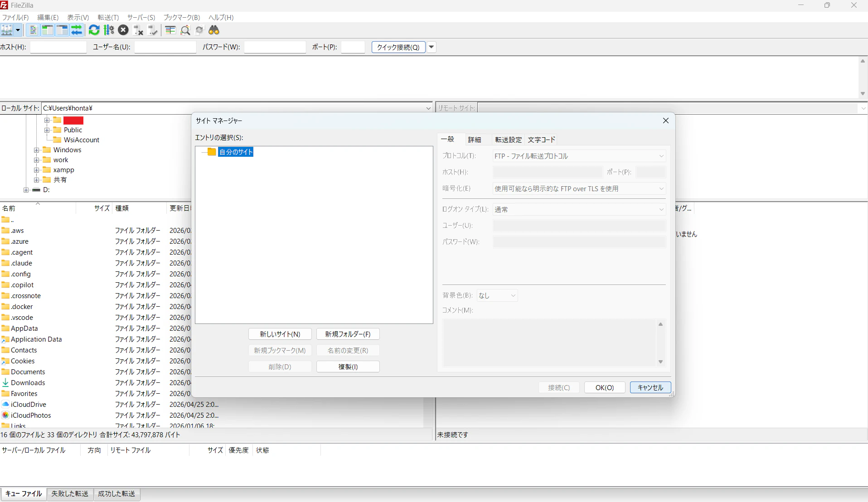Click the 複製(I) button
The width and height of the screenshot is (868, 502).
point(348,367)
